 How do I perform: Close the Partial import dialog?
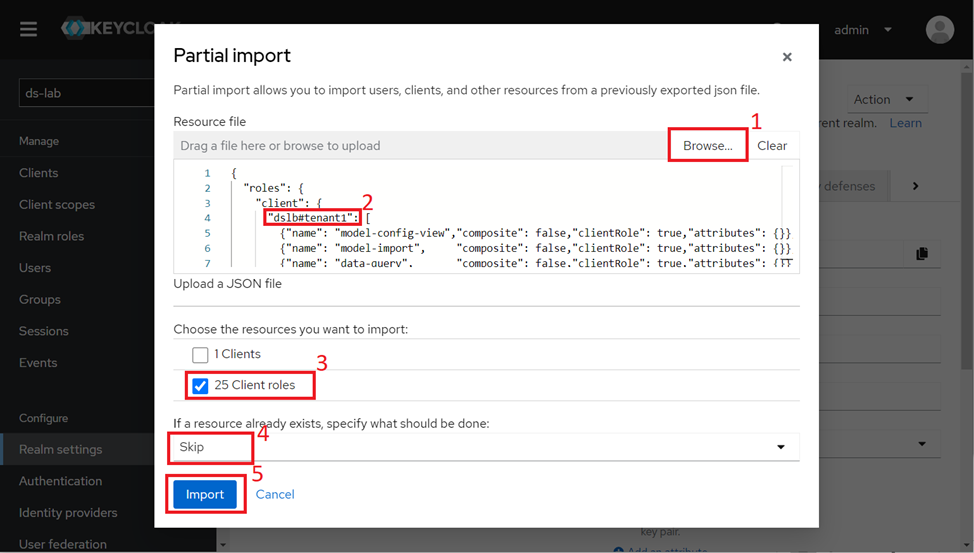pyautogui.click(x=787, y=57)
